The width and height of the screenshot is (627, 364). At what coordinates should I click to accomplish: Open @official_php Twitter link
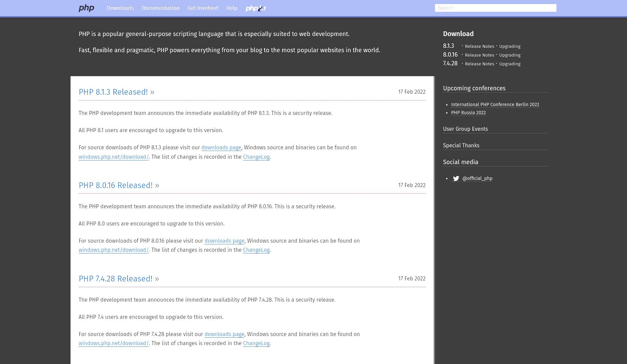(x=477, y=179)
